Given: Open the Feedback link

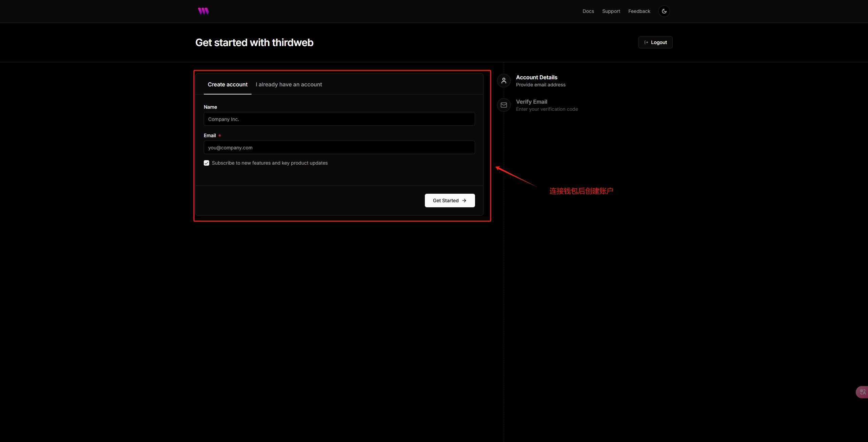Looking at the screenshot, I should (x=639, y=11).
